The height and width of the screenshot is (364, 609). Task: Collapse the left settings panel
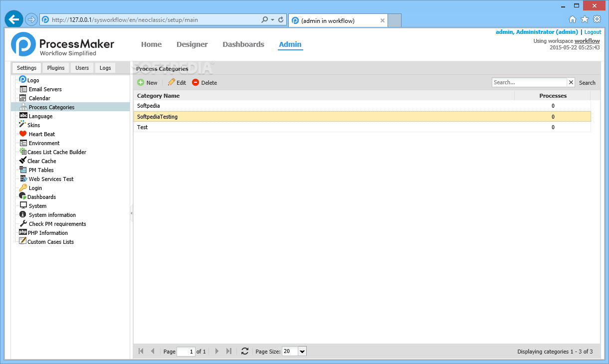point(132,213)
